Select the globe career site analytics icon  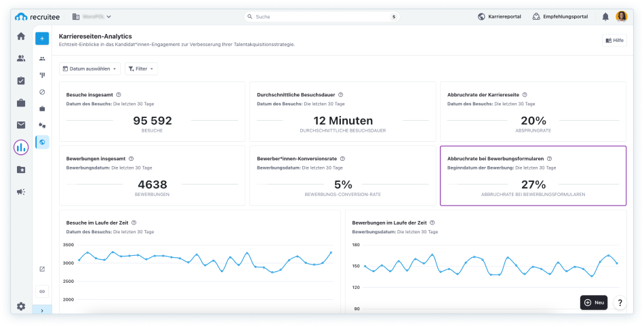(42, 142)
